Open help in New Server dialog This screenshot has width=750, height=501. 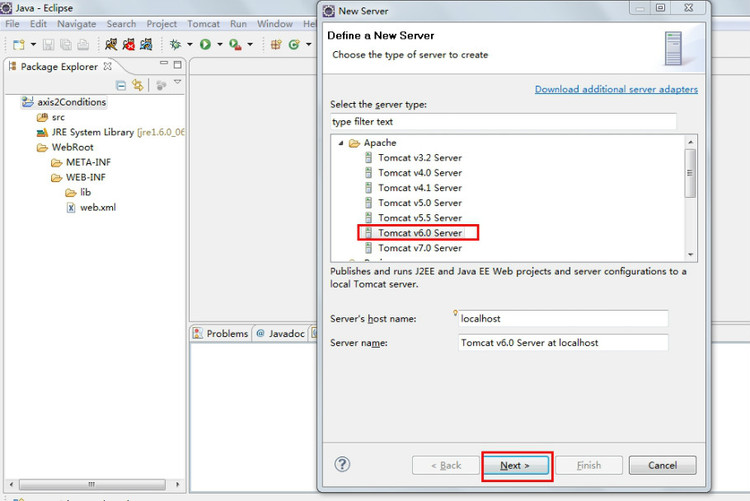pyautogui.click(x=342, y=464)
